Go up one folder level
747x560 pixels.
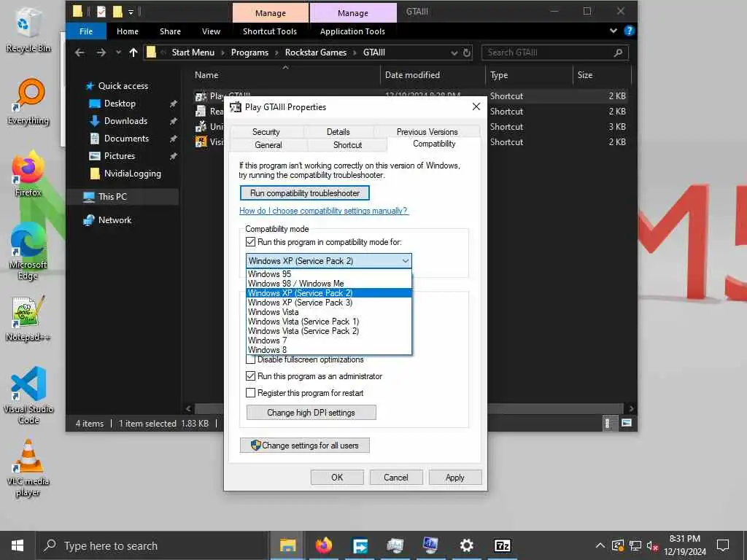coord(133,52)
